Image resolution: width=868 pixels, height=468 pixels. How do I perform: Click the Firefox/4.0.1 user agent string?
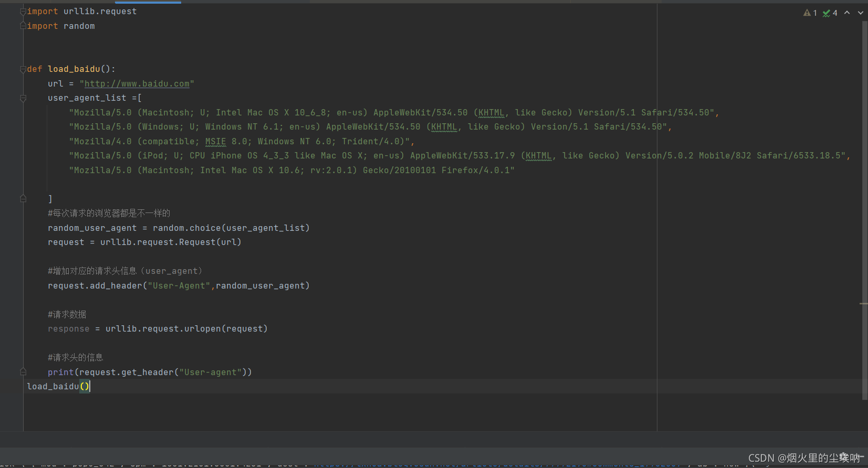291,171
